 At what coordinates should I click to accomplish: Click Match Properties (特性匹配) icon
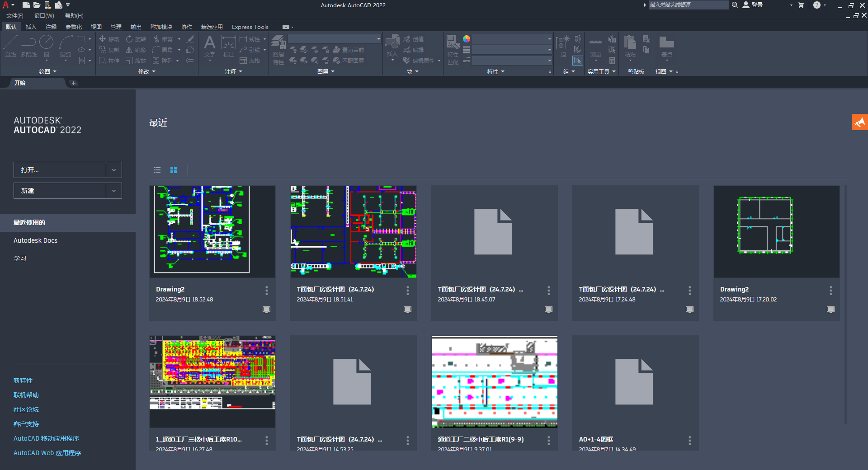453,50
